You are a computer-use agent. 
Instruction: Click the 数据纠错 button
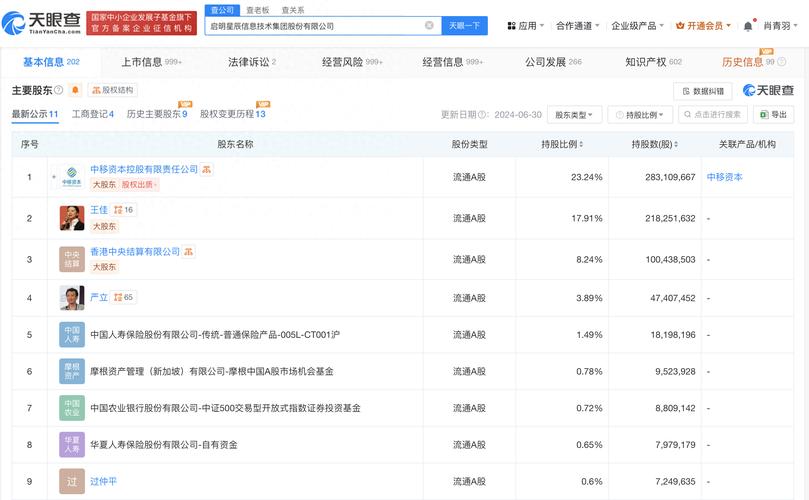pos(703,91)
